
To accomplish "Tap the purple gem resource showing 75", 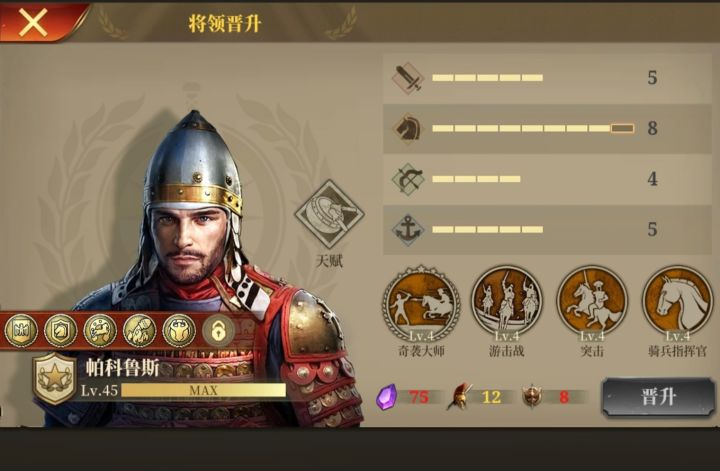I will 387,397.
